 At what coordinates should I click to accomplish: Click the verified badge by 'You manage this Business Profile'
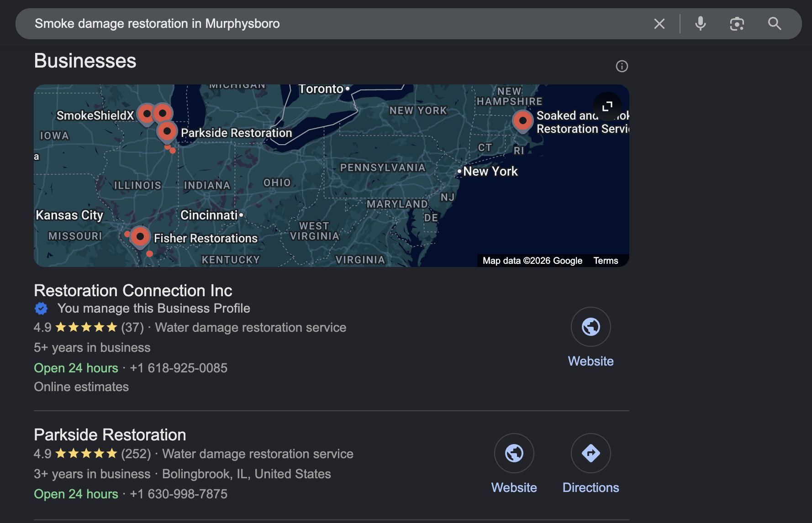[x=41, y=309]
